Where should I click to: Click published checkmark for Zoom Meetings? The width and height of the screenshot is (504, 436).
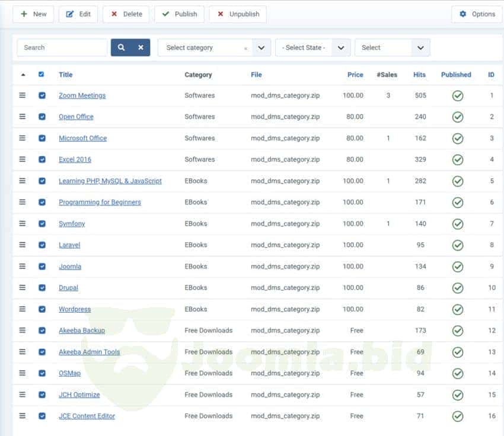[x=457, y=95]
